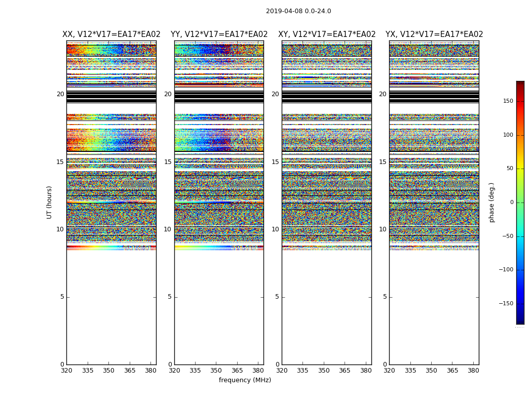532x405 pixels.
Task: Click the '365' frequency tick under YX panel
Action: pyautogui.click(x=452, y=371)
